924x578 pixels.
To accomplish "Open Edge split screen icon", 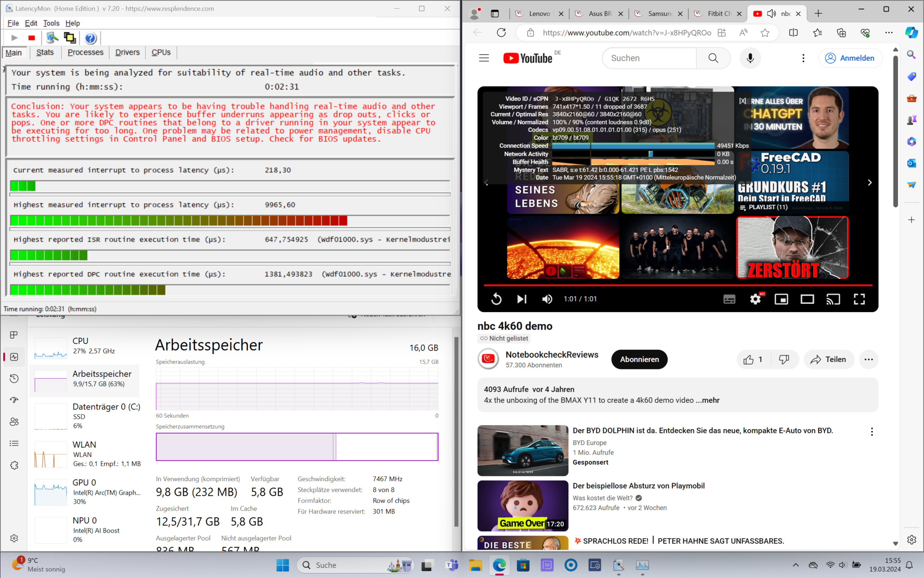I will point(793,33).
